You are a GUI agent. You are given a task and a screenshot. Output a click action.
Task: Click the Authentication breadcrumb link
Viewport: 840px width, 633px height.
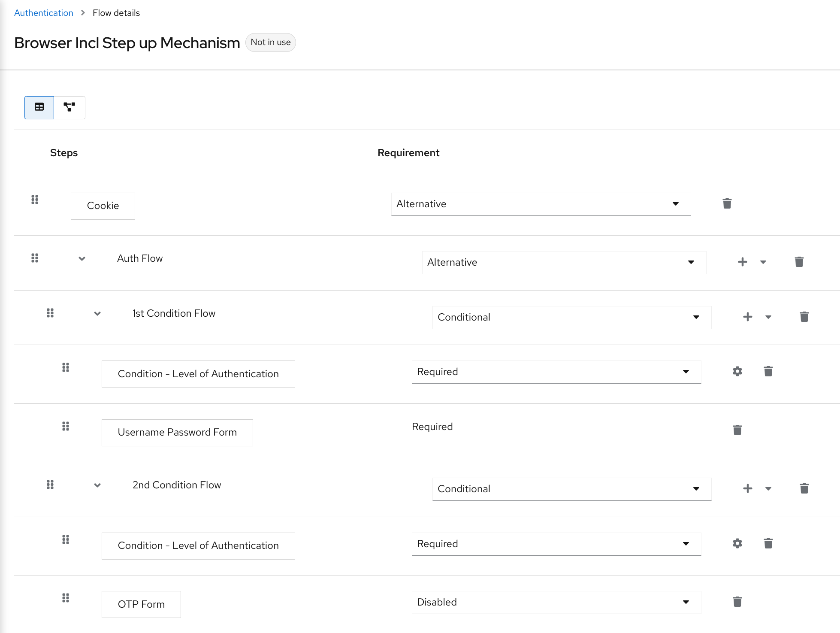(x=43, y=12)
